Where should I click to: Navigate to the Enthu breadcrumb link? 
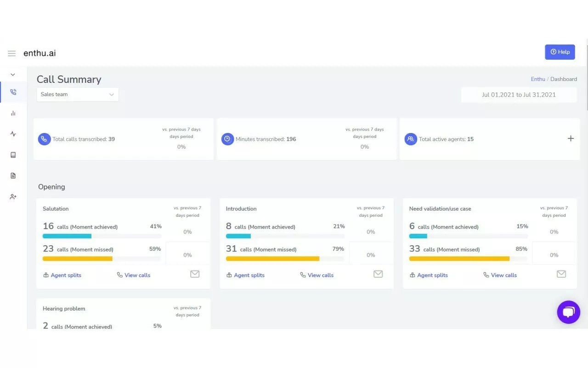[x=538, y=79]
